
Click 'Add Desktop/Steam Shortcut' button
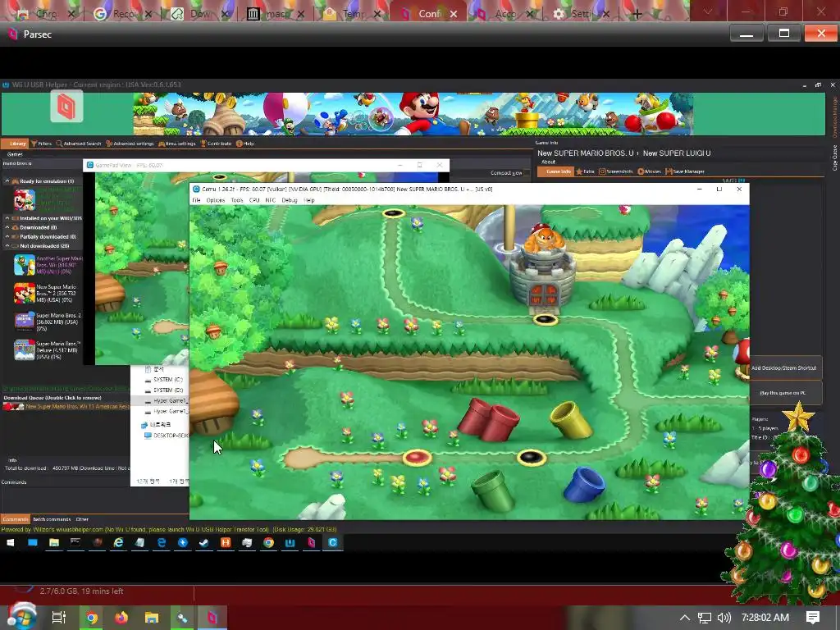click(785, 368)
